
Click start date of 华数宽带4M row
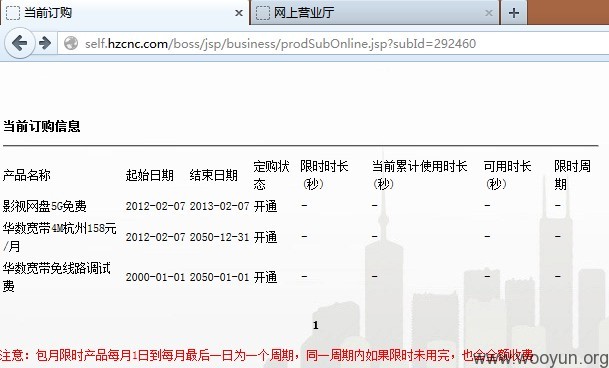pyautogui.click(x=155, y=237)
